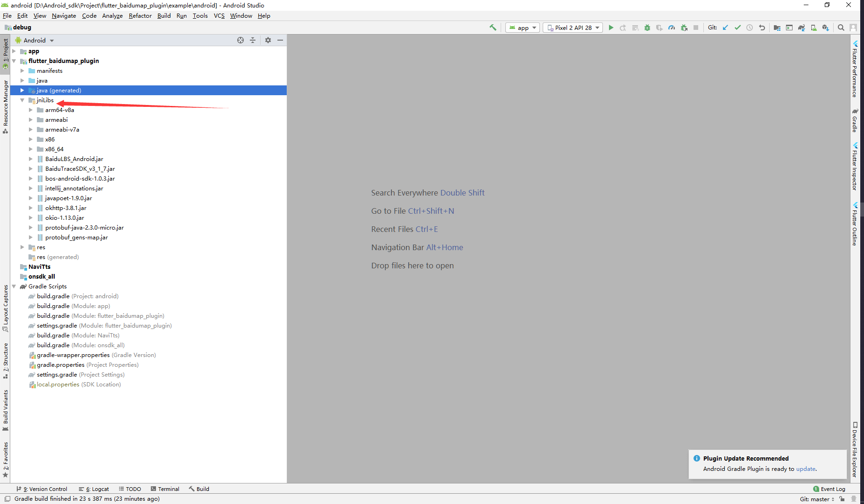
Task: Hide the Project panel with minus icon
Action: 280,40
